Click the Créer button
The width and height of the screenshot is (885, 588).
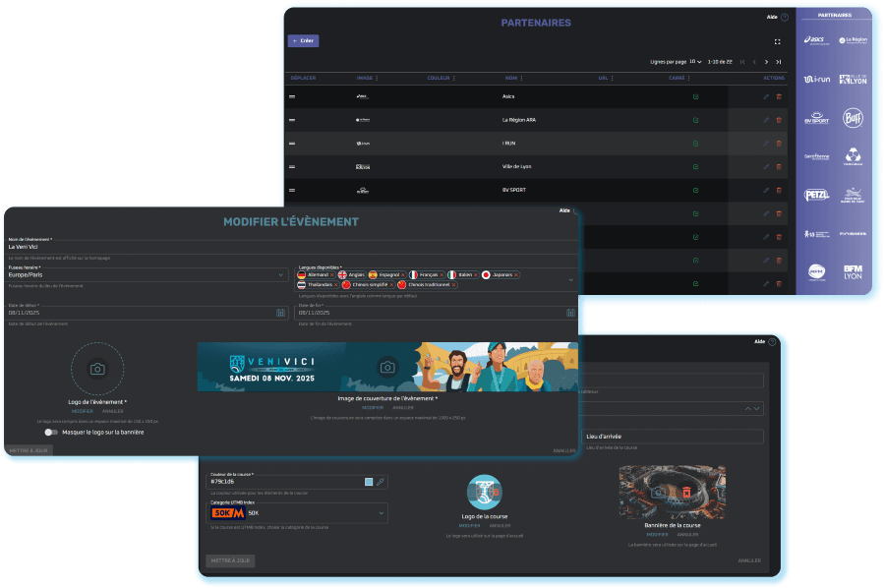[x=303, y=41]
